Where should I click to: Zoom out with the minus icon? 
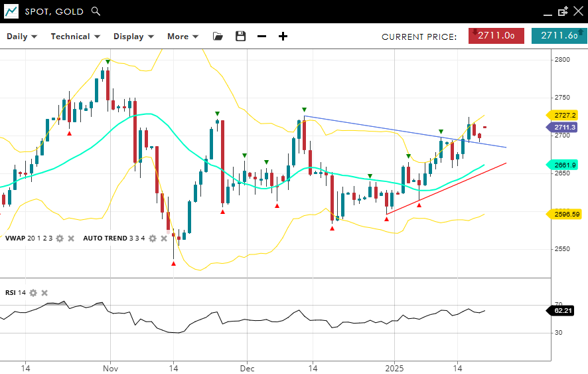(x=261, y=37)
